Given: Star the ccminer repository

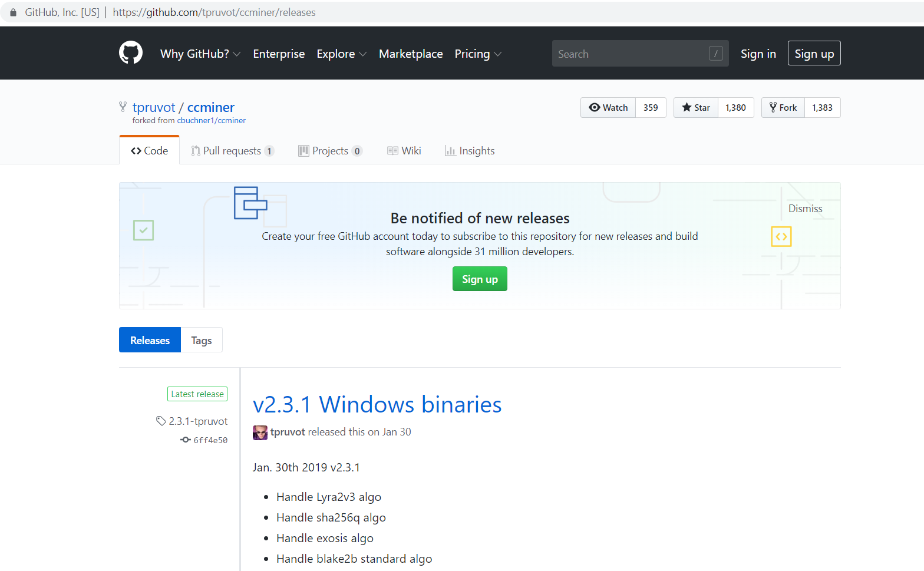Looking at the screenshot, I should (696, 107).
